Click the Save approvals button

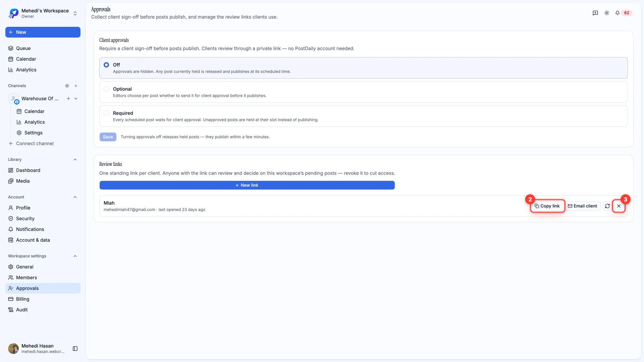pos(108,137)
